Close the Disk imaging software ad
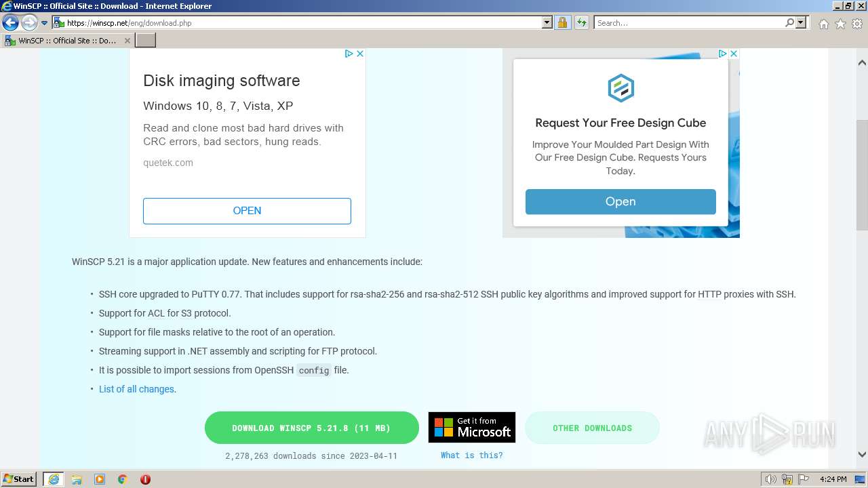Viewport: 868px width, 488px height. click(x=360, y=54)
